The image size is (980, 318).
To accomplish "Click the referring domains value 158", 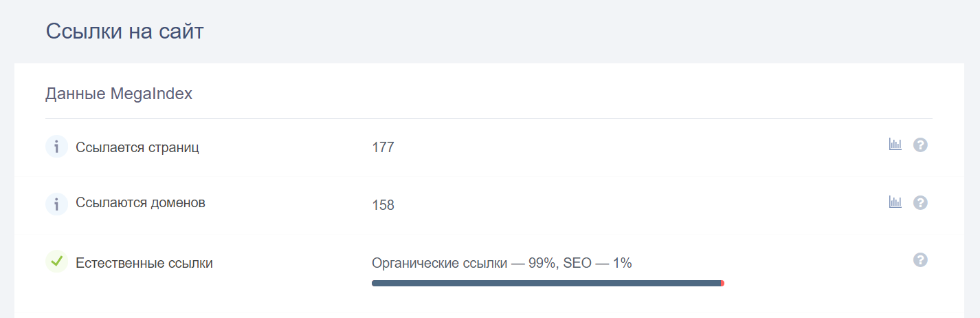I will (x=383, y=205).
